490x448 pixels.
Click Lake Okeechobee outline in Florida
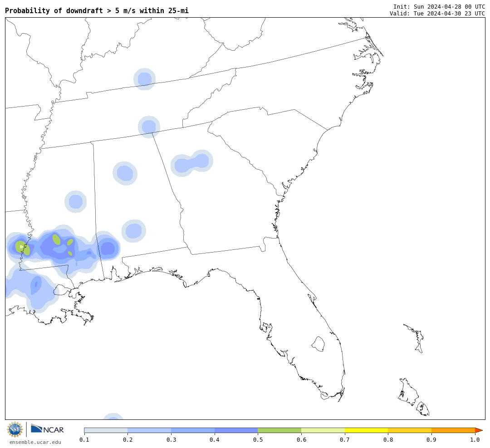tap(318, 344)
